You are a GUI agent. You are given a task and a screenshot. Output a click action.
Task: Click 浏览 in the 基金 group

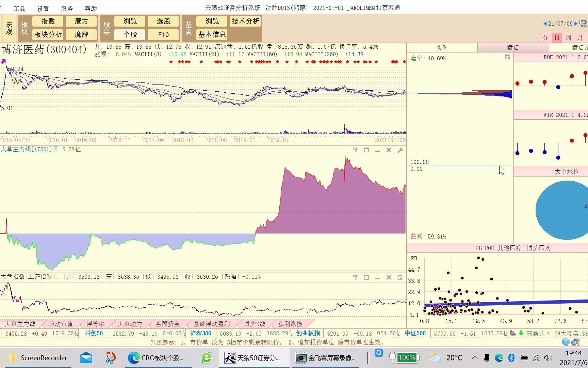(x=212, y=21)
